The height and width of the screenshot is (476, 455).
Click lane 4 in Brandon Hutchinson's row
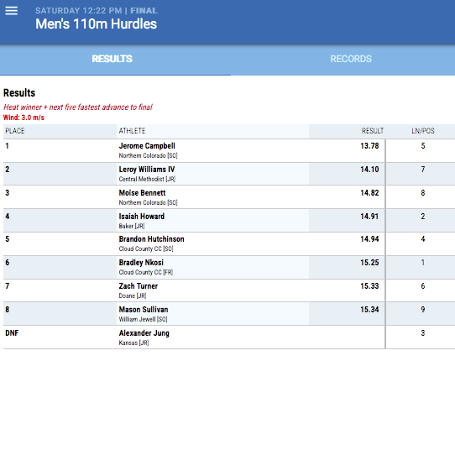[x=423, y=239]
